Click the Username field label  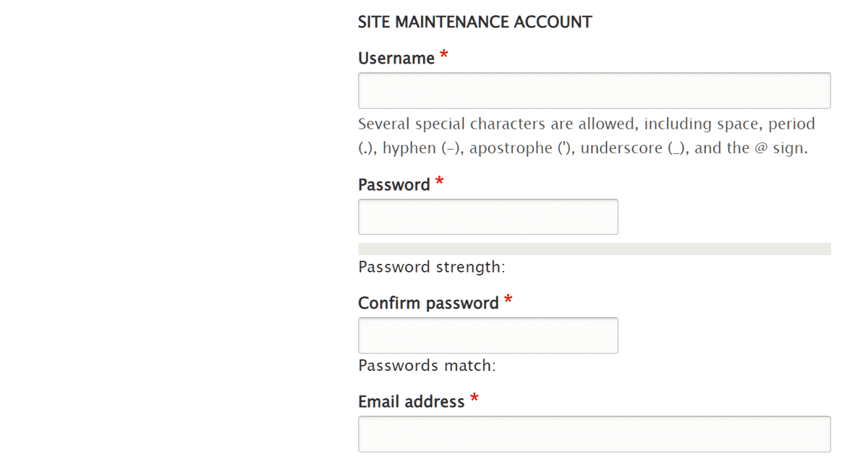(x=396, y=59)
